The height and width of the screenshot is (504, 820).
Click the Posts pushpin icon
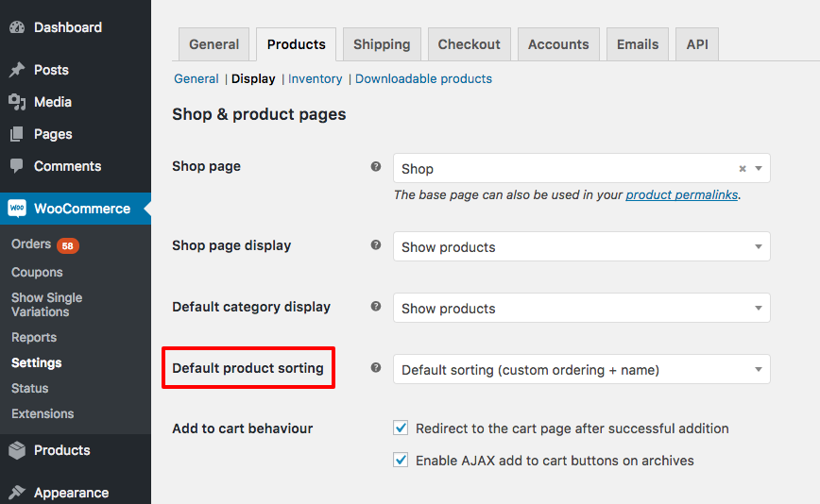[x=17, y=70]
